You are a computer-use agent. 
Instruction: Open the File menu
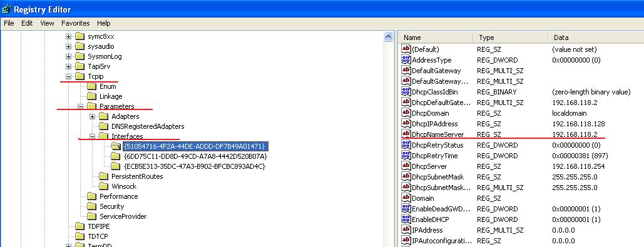9,23
